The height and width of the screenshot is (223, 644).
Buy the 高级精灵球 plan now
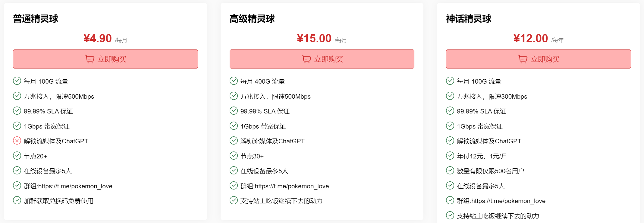click(x=322, y=59)
